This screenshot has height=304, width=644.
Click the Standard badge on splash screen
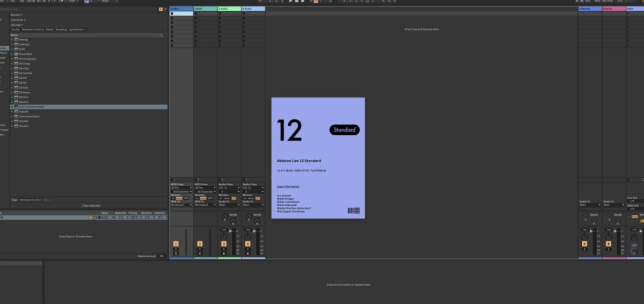pos(344,130)
